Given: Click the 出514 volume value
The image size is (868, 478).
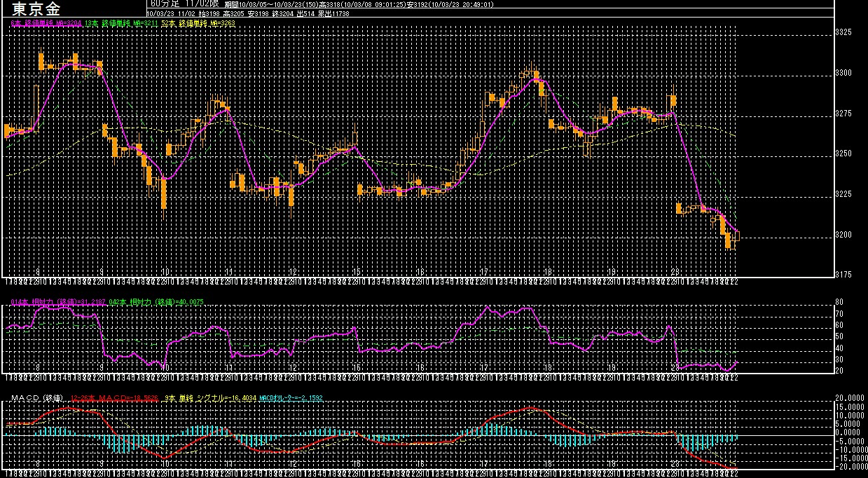Looking at the screenshot, I should click(305, 13).
